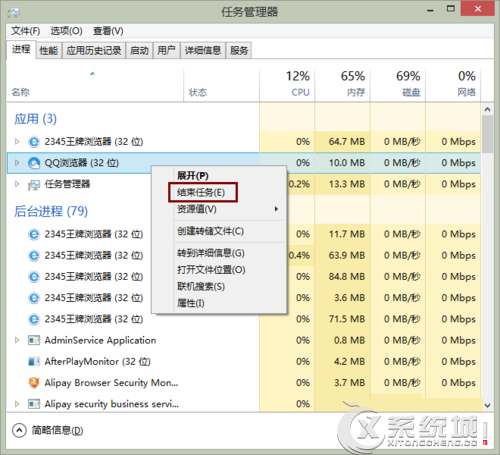
Task: Switch to the 性能 tab
Action: click(x=49, y=51)
